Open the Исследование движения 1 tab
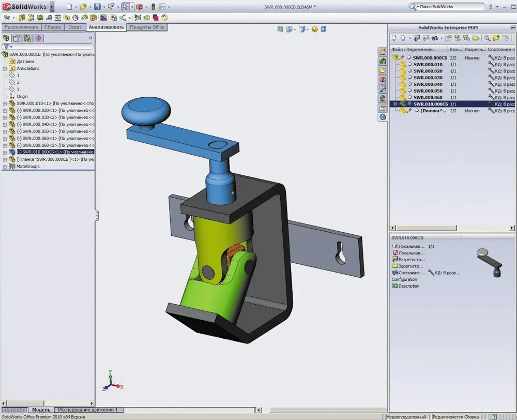Viewport: 517px width, 420px height. tap(88, 410)
